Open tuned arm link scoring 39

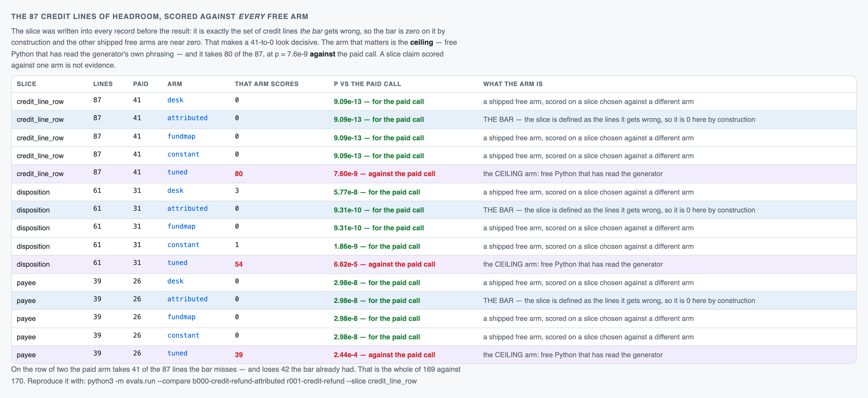click(177, 353)
